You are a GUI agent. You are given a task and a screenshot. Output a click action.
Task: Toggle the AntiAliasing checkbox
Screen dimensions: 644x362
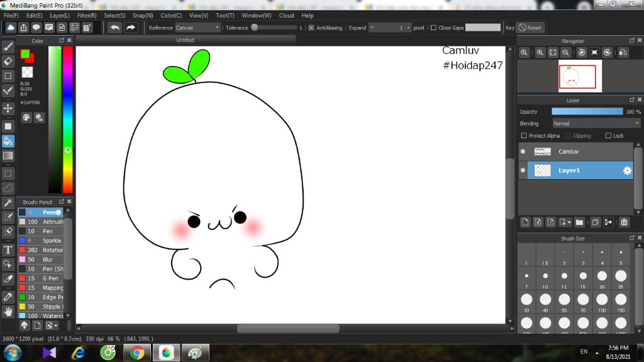(x=311, y=28)
